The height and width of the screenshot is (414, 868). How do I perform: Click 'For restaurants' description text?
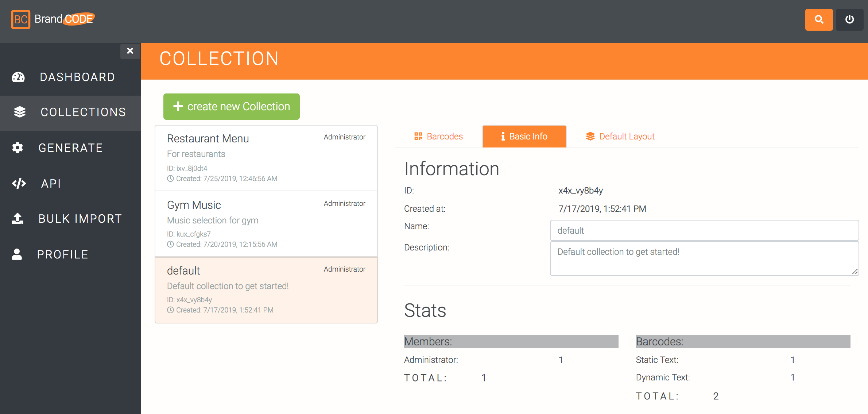tap(196, 154)
